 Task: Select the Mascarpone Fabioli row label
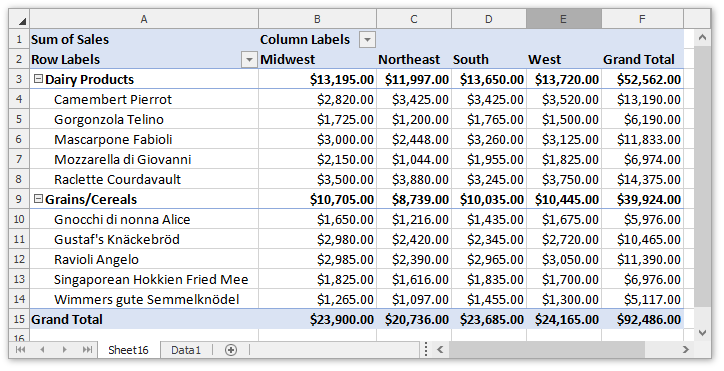[144, 139]
